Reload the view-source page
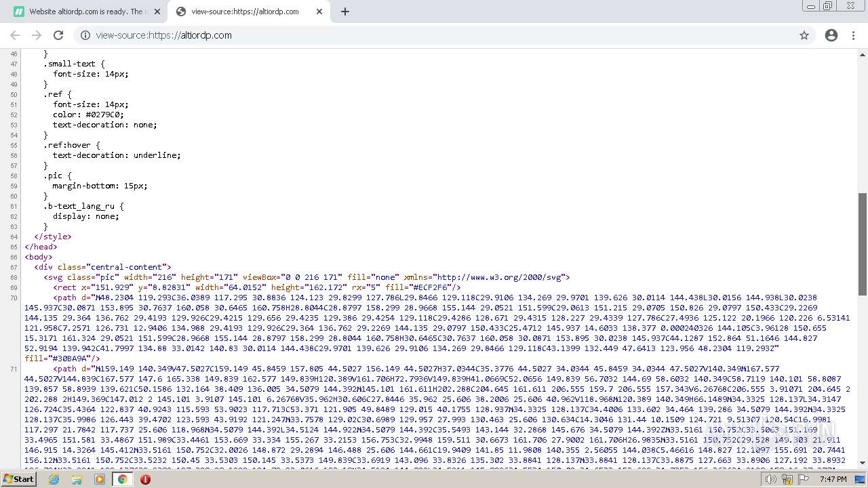The width and height of the screenshot is (868, 488). [x=58, y=35]
